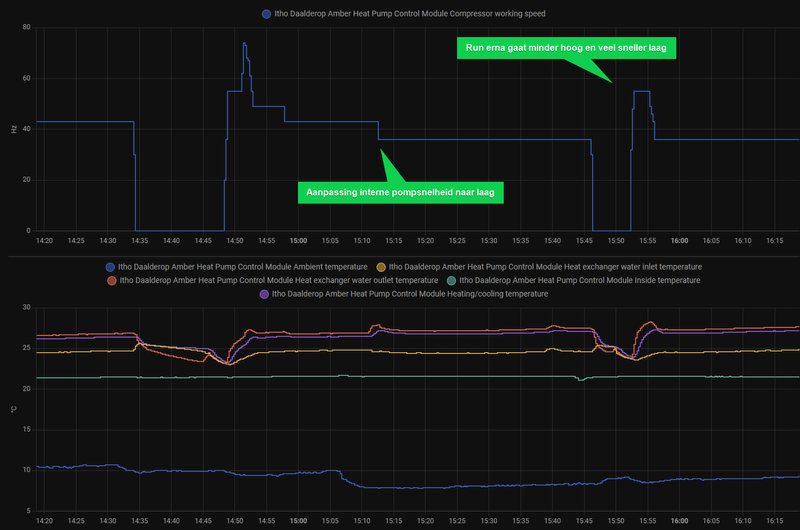Click the 30 value on the °C axis
The image size is (800, 530).
pos(27,307)
